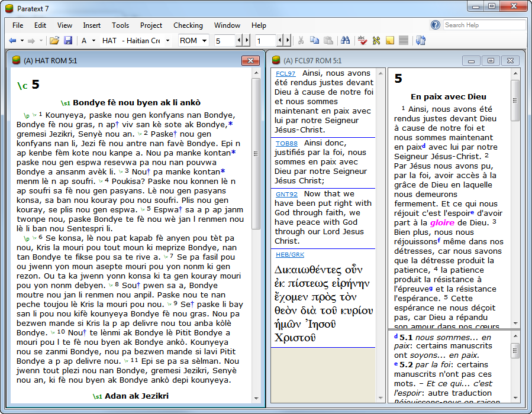Go to next verse using right stepper

288,41
